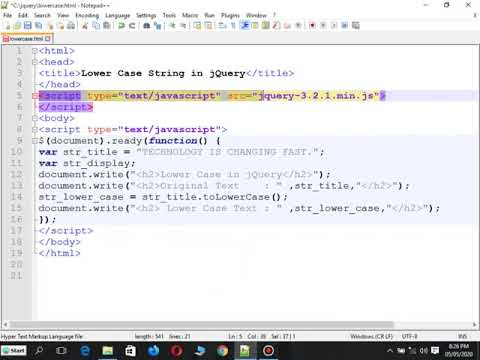Collapse the script fold on line 5

(x=34, y=96)
